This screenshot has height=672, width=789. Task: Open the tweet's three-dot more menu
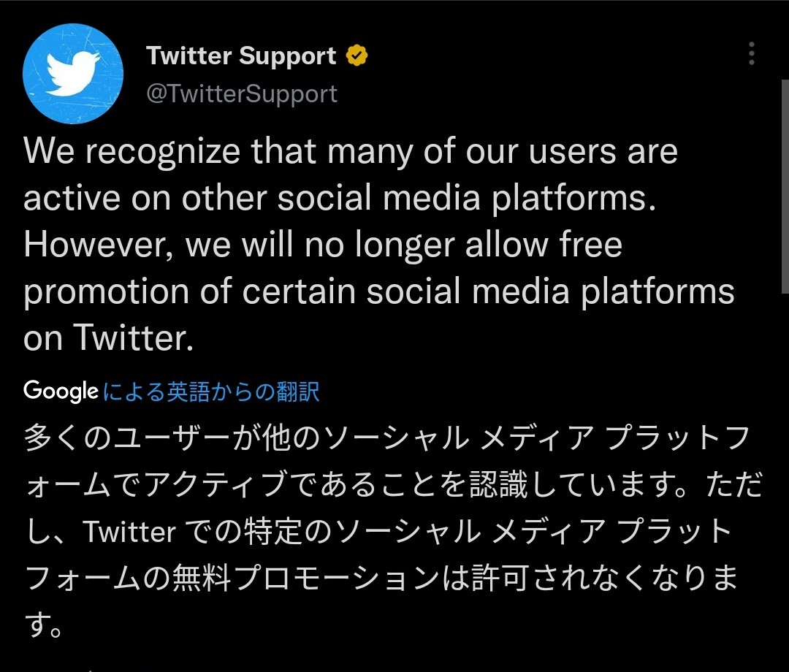751,54
